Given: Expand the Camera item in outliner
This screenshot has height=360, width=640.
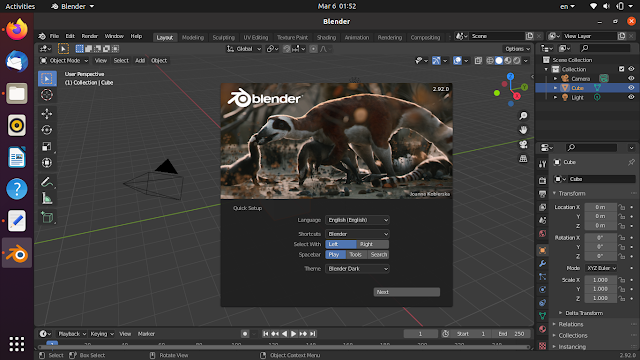Looking at the screenshot, I should 555,78.
